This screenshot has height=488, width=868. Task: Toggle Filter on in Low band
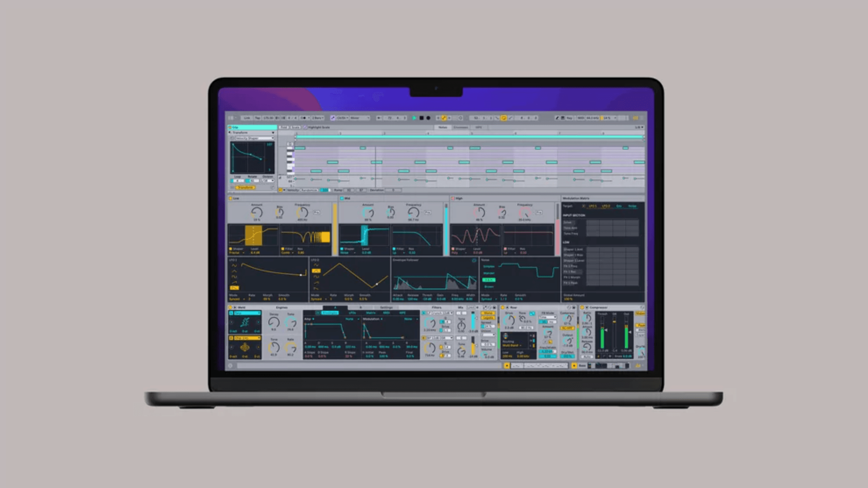(x=283, y=249)
